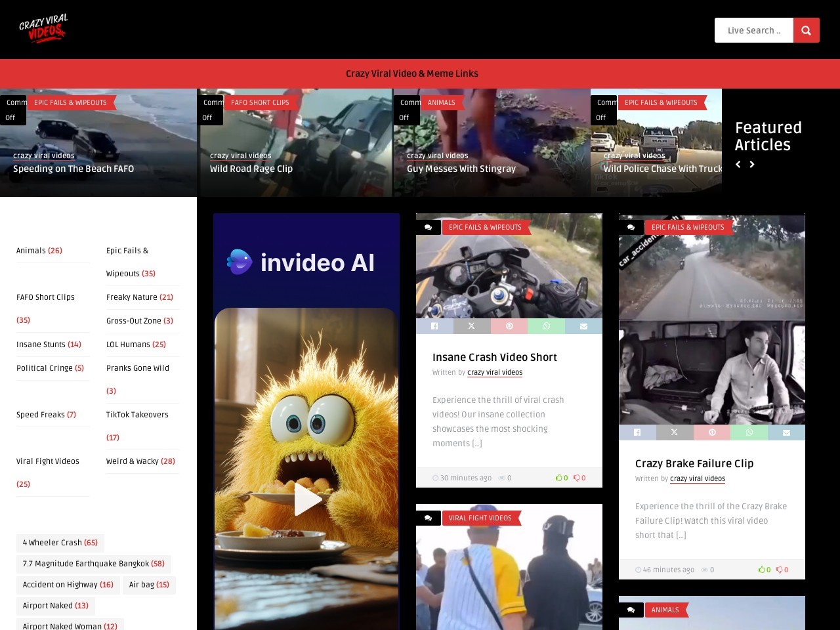The height and width of the screenshot is (630, 840).
Task: Click the Live Search input field
Action: tap(753, 30)
